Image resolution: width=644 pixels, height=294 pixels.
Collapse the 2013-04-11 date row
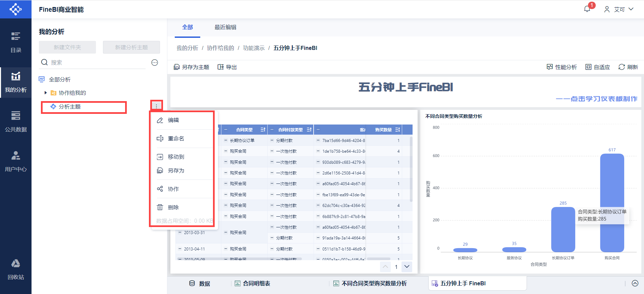180,249
